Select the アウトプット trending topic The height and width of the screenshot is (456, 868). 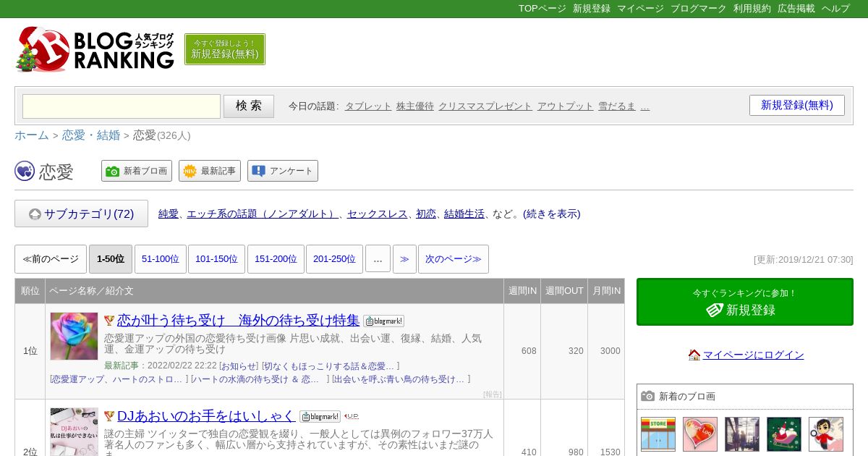click(566, 106)
